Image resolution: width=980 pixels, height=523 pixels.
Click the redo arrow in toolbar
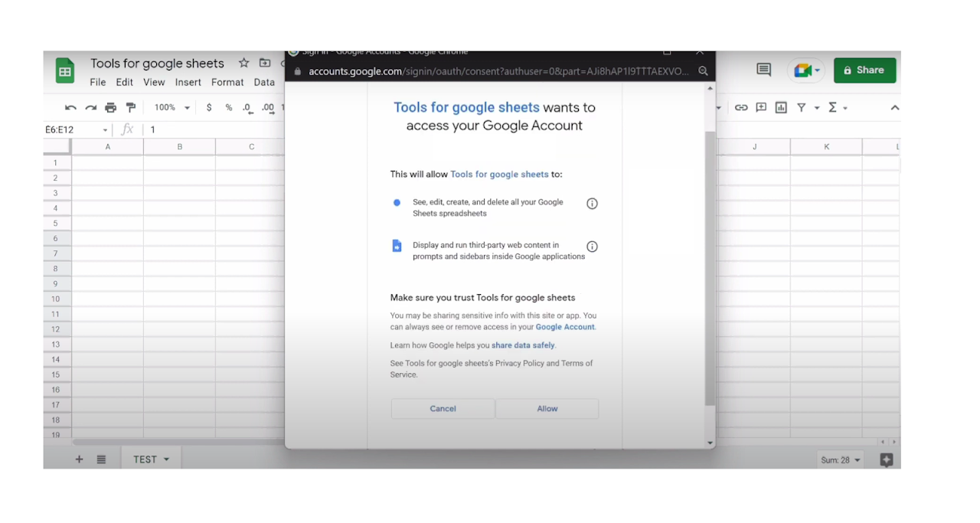90,108
